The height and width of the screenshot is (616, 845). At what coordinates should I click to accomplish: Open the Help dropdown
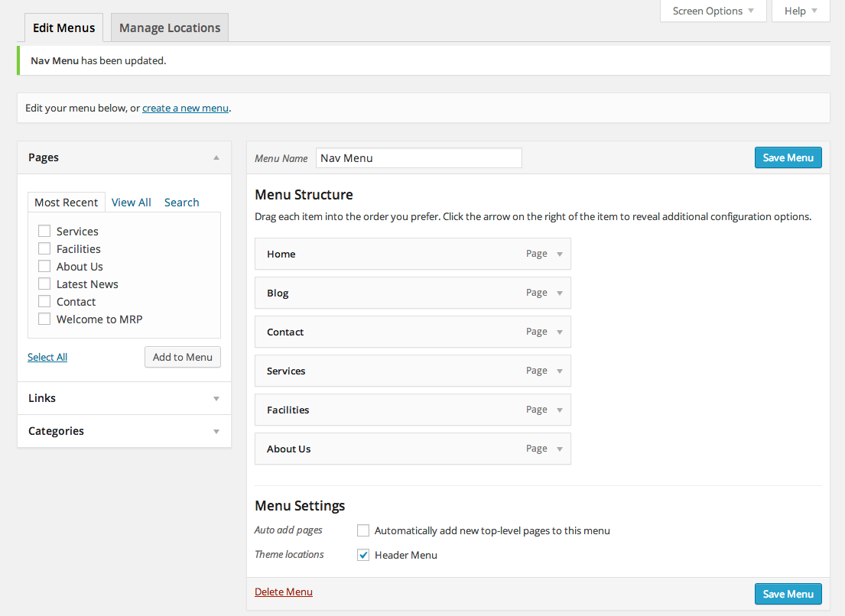pos(801,11)
